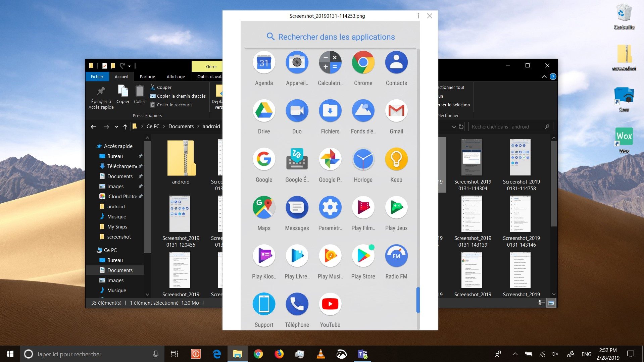
Task: Click Rechercher dans les applications search bar
Action: click(x=331, y=37)
